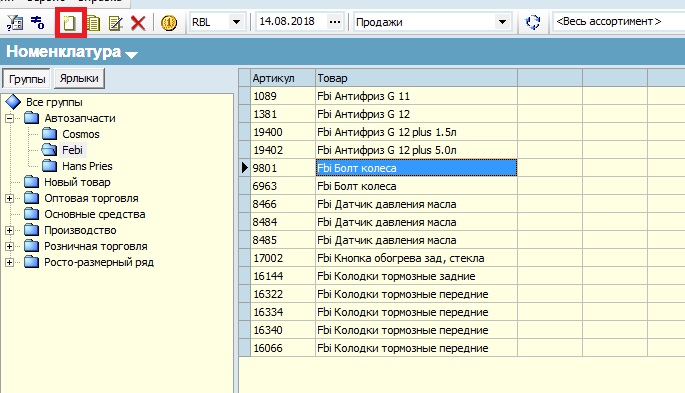Expand the Оптовая торговля group

point(9,199)
